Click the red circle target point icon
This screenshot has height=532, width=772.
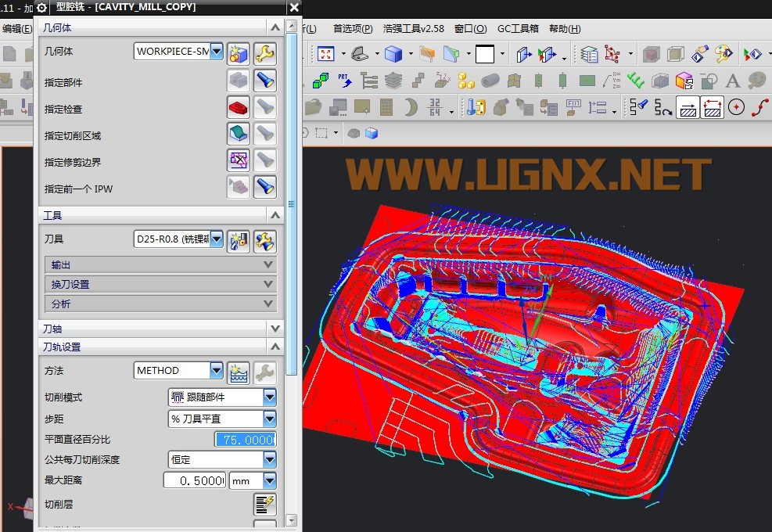pyautogui.click(x=736, y=107)
